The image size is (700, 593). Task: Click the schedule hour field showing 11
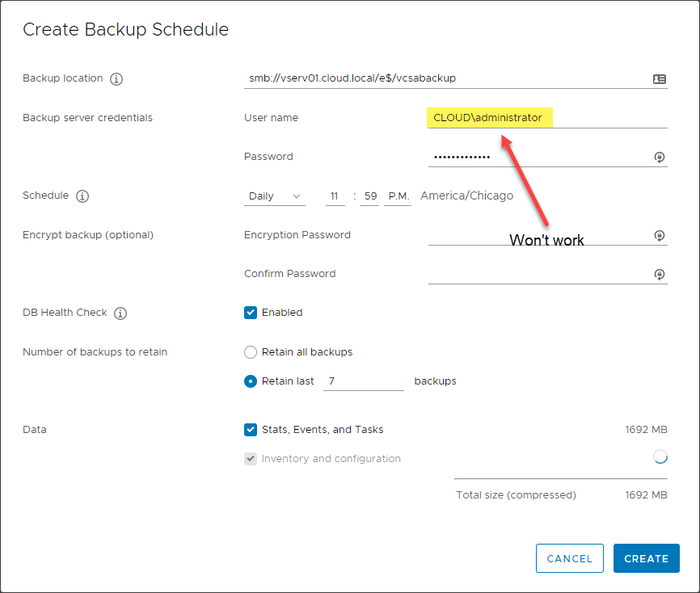click(335, 196)
